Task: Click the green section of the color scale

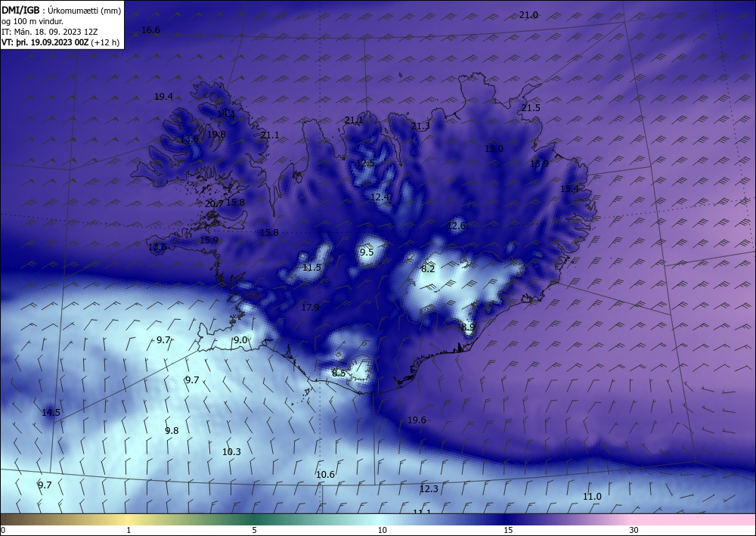Action: point(256,519)
